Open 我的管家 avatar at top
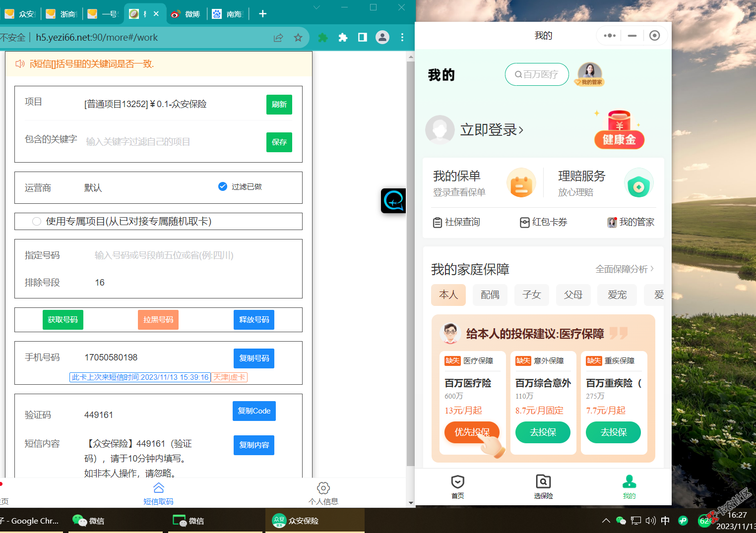The height and width of the screenshot is (533, 756). point(590,74)
